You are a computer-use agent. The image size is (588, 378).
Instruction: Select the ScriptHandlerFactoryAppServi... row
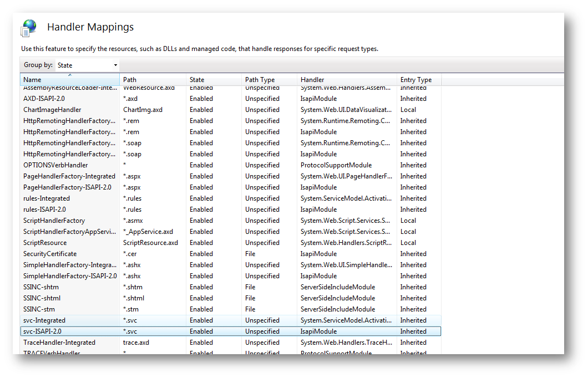coord(231,232)
